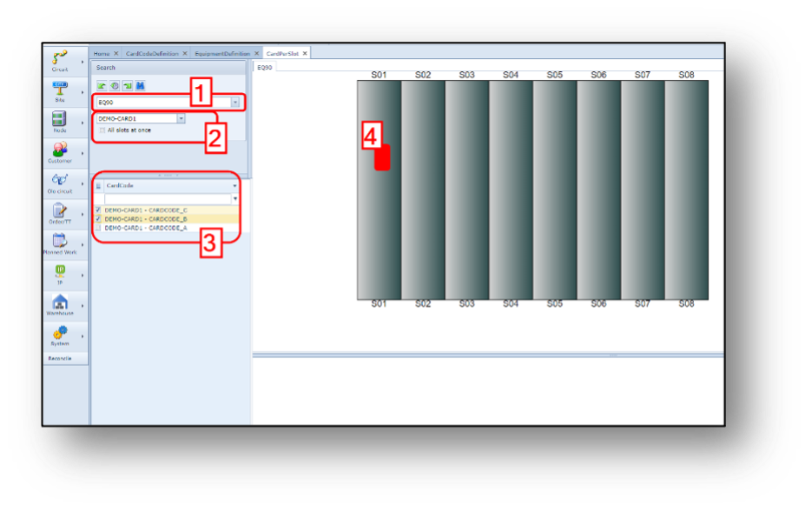Switch to the EquipmentDefinition tab
Screen dimensions: 812x512
click(222, 54)
